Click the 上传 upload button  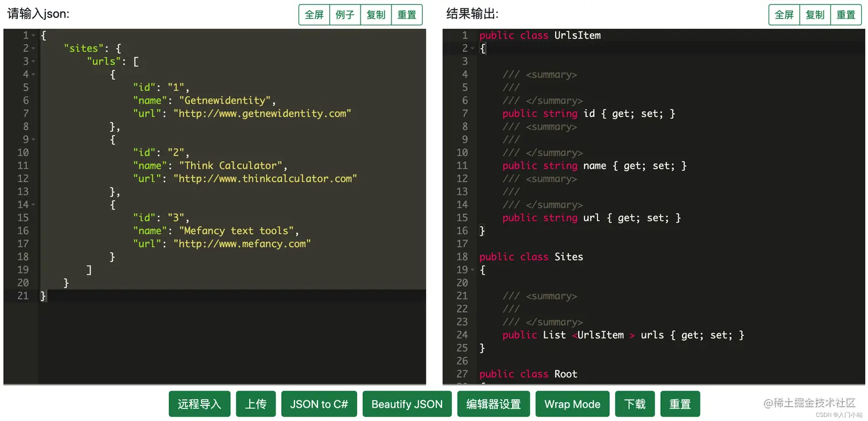(x=255, y=404)
